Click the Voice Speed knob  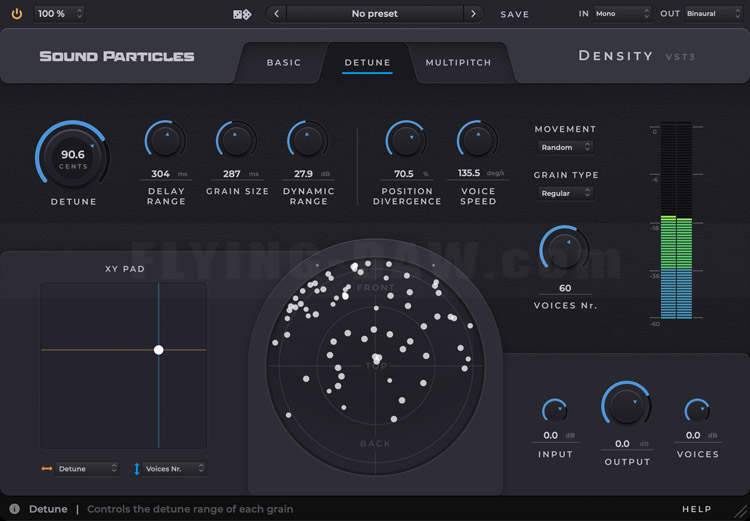pyautogui.click(x=477, y=140)
